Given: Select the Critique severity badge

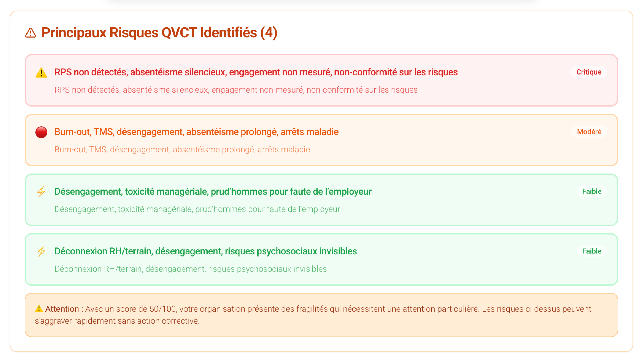Looking at the screenshot, I should pyautogui.click(x=589, y=72).
